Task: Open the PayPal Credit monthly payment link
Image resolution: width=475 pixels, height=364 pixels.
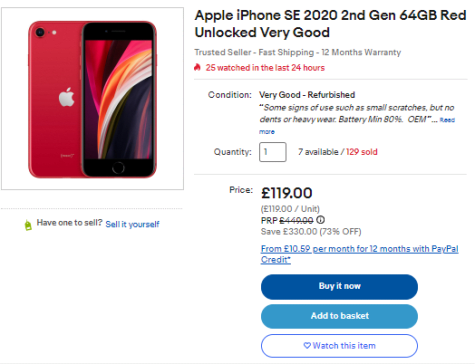Action: tap(359, 254)
